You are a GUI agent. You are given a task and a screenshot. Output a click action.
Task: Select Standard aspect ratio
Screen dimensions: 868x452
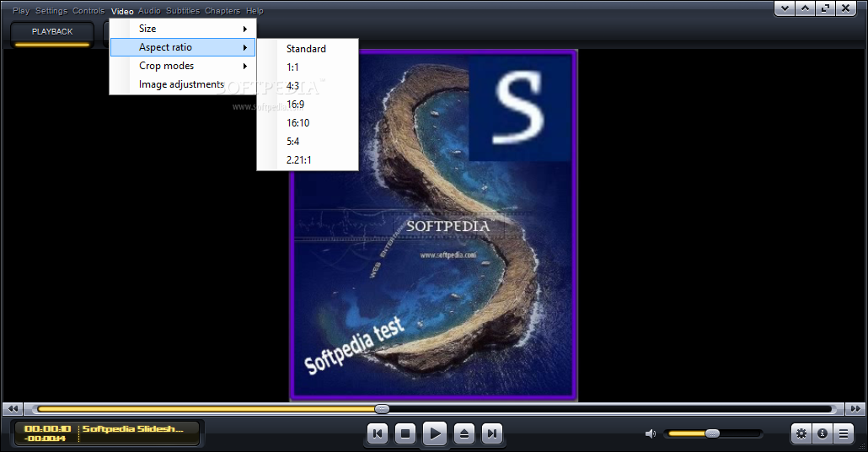tap(308, 49)
